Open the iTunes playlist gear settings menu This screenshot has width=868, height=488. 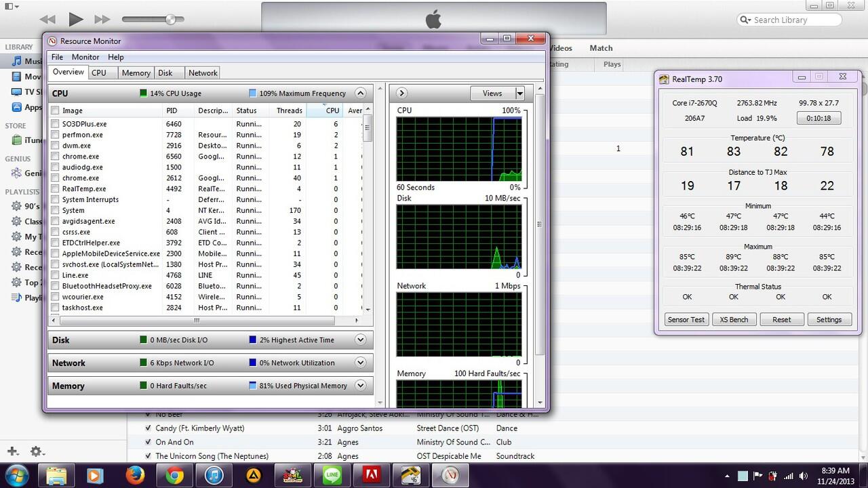(37, 451)
